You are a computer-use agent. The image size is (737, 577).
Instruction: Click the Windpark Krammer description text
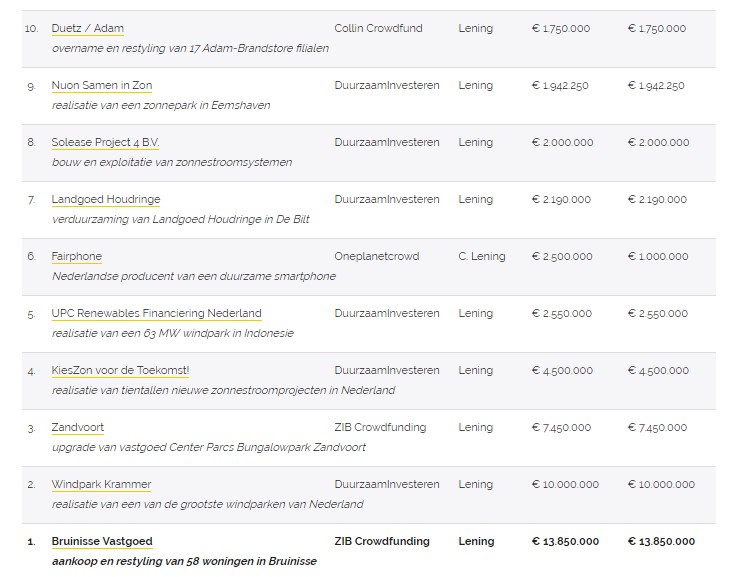pyautogui.click(x=208, y=504)
